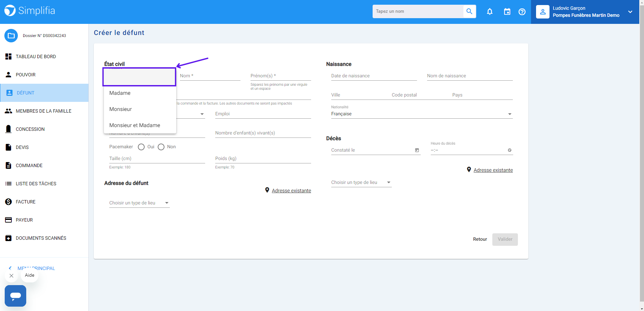Image resolution: width=644 pixels, height=311 pixels.
Task: Open the notifications bell
Action: 490,12
